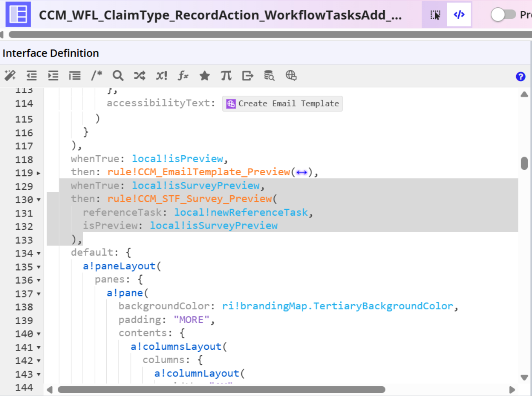The width and height of the screenshot is (532, 396).
Task: Click the globe translation icon in toolbar
Action: click(291, 75)
